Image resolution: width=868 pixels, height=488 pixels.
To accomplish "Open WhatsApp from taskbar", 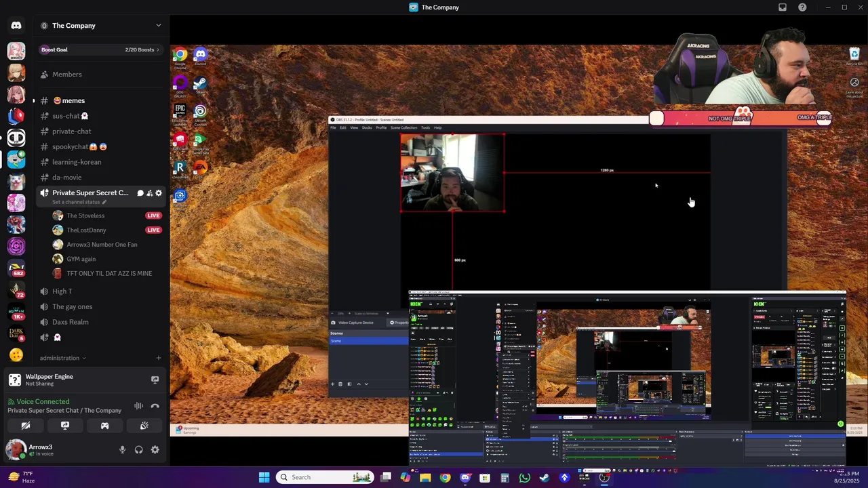I will pyautogui.click(x=524, y=477).
